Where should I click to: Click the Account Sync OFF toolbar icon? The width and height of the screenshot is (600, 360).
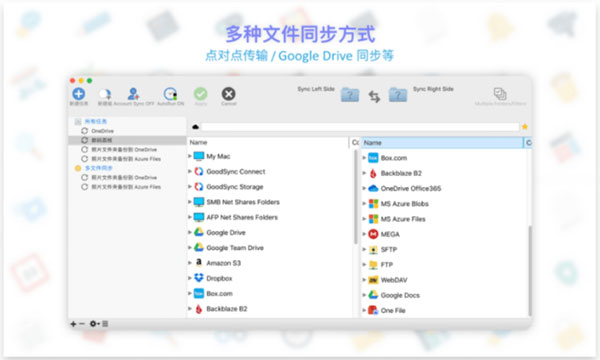coord(133,94)
